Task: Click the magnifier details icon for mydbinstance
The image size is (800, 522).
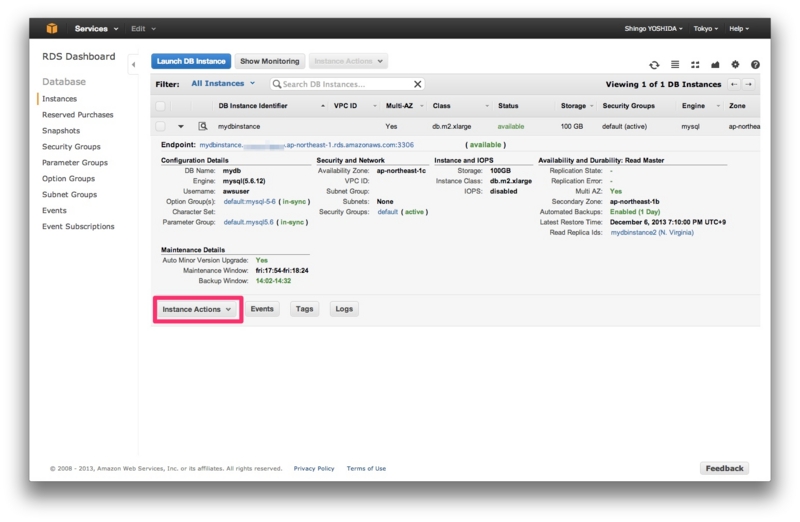Action: [x=203, y=126]
